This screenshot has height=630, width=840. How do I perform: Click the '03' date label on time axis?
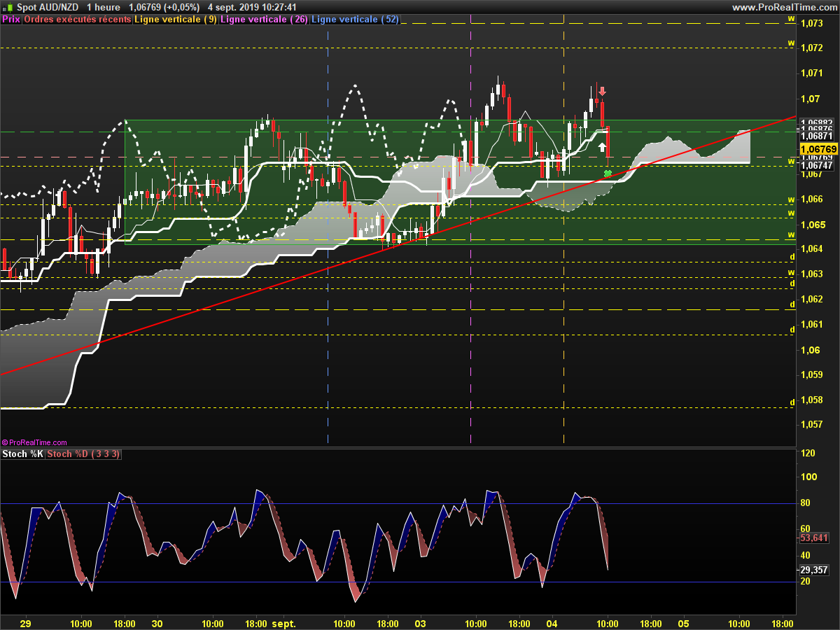pyautogui.click(x=421, y=623)
